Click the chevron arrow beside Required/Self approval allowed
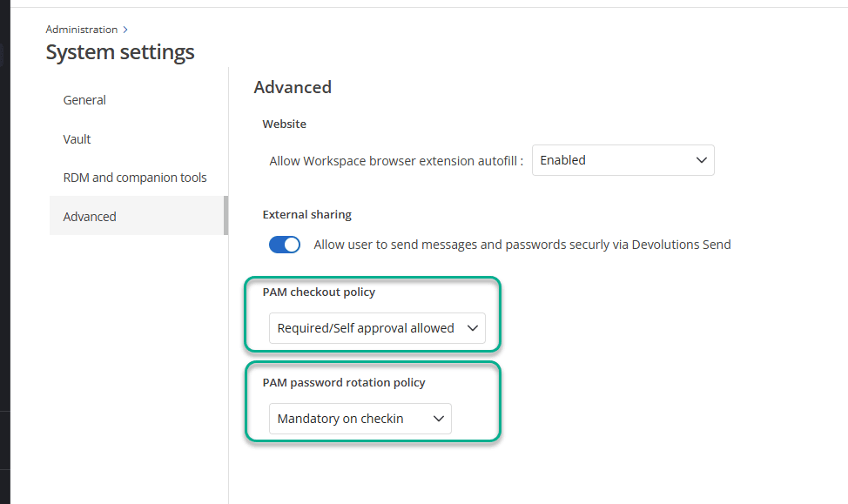Image resolution: width=848 pixels, height=504 pixels. point(472,328)
